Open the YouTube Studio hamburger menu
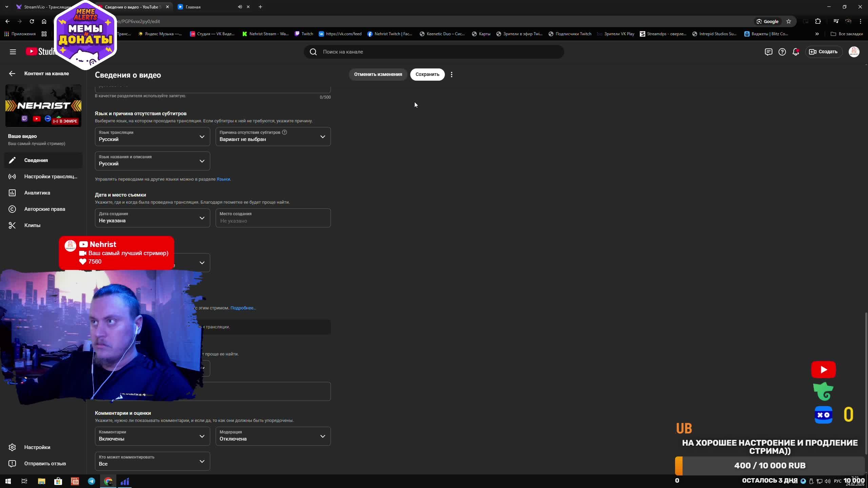Viewport: 868px width, 488px height. pos(13,52)
